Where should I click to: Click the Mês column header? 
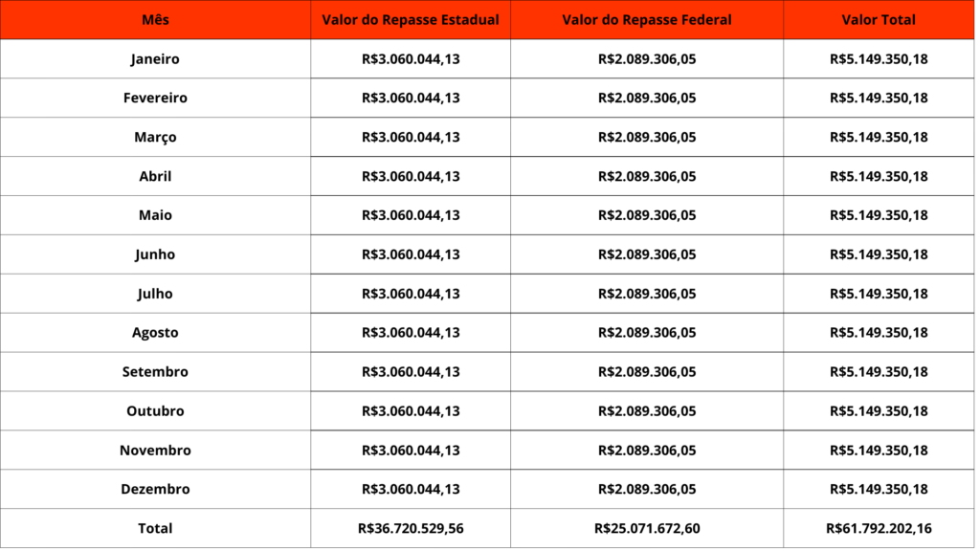155,20
